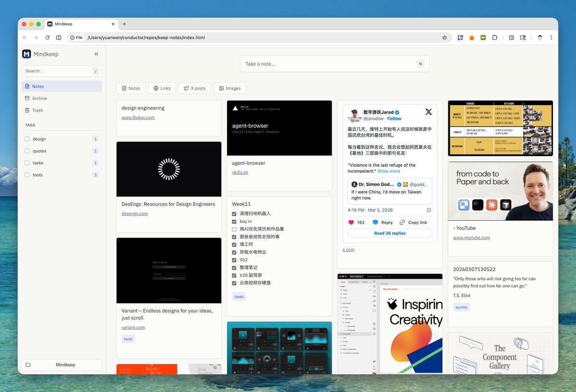Viewport: 576px width, 392px height.
Task: Open browser three-dot menu
Action: (551, 37)
